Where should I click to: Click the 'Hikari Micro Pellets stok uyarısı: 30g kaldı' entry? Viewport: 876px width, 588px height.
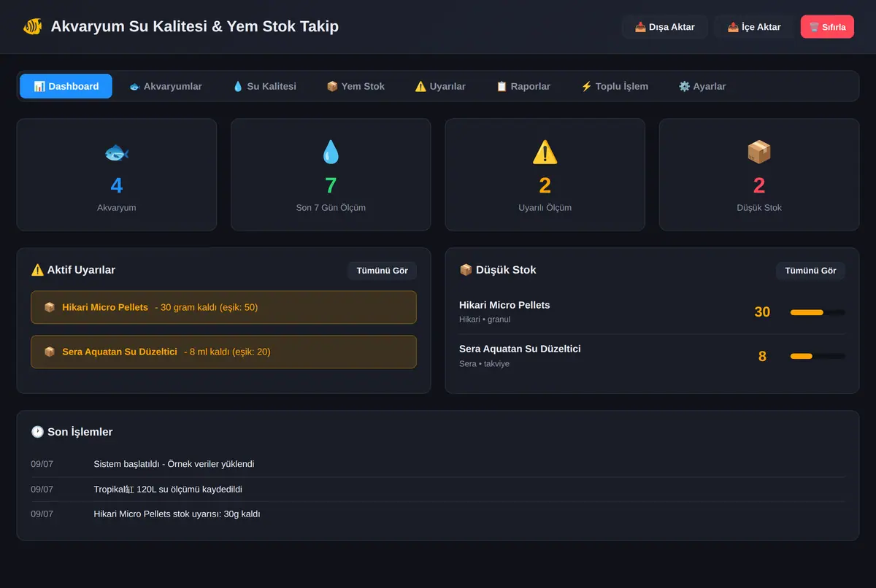(177, 514)
